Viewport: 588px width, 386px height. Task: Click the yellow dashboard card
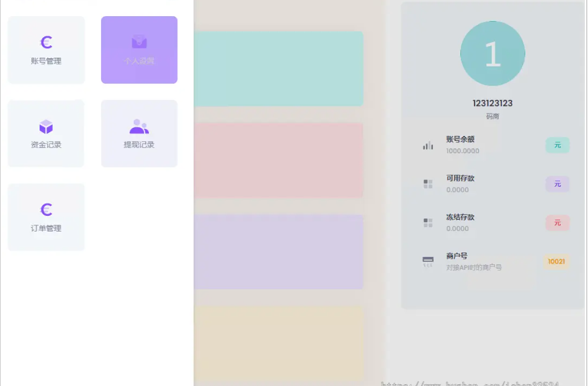(278, 343)
